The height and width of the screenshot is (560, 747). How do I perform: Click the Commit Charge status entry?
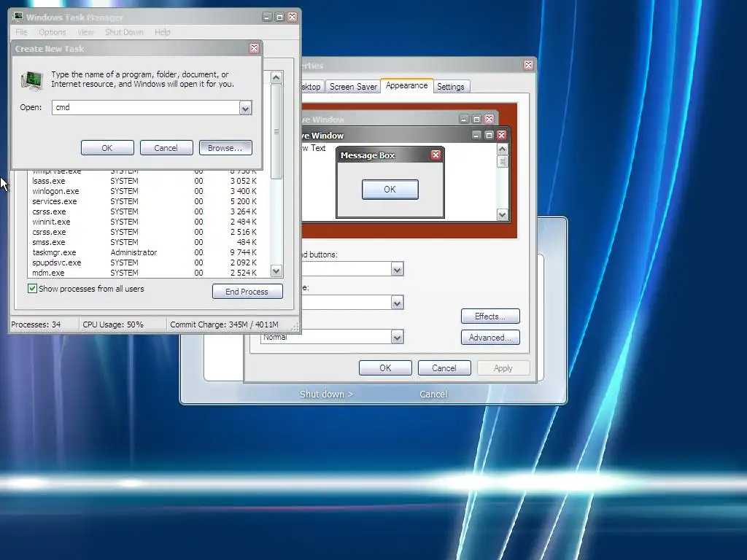[x=224, y=324]
